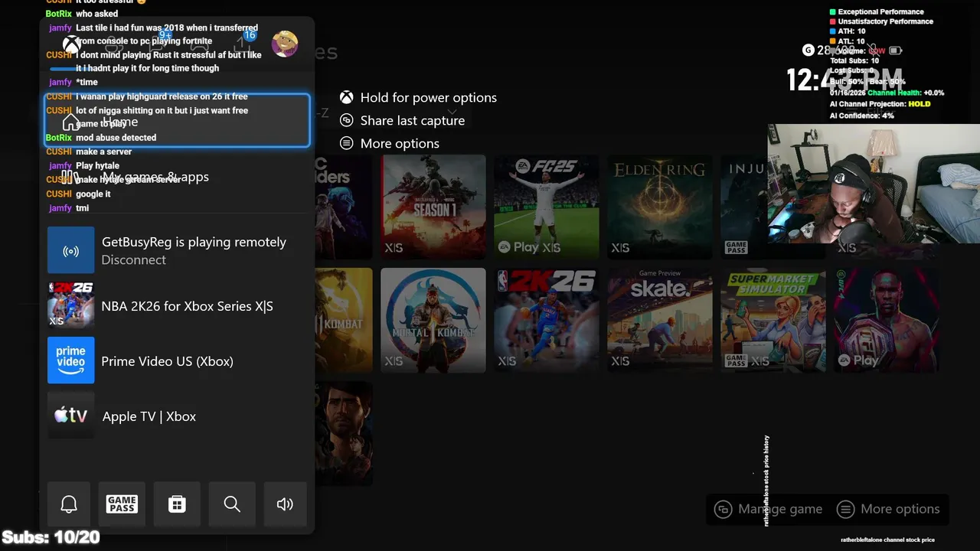Click 'AI Channel Projection: HOLD' text

(x=880, y=104)
